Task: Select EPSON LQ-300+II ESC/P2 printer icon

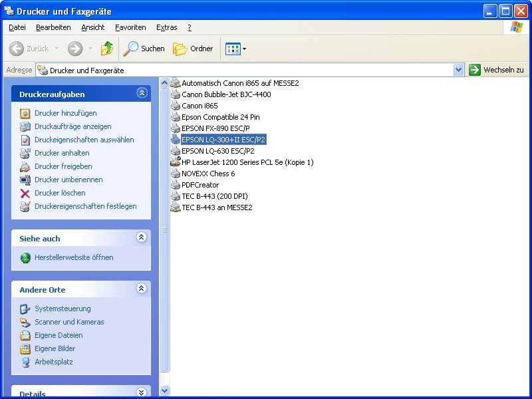Action: 175,140
